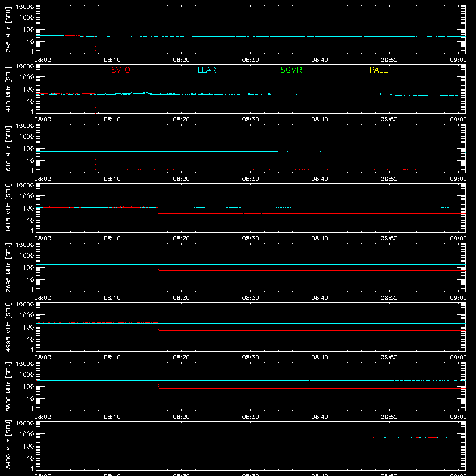This screenshot has width=476, height=476.
Task: Click 08:50 tick under the 410 MHz panel
Action: coord(389,120)
